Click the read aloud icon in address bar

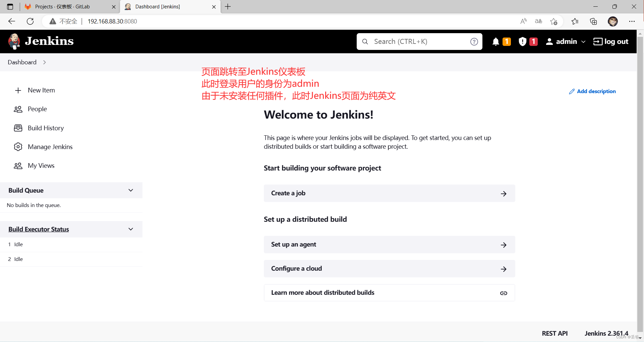(523, 21)
